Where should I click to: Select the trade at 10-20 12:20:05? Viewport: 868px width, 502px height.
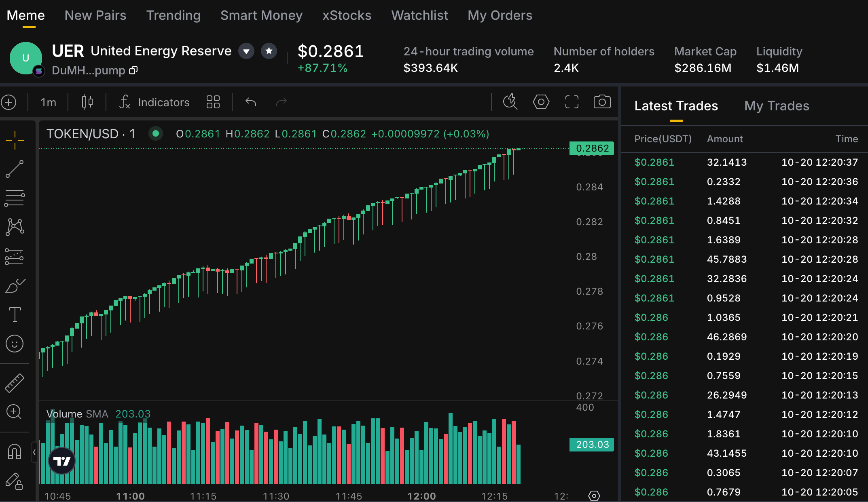tap(745, 492)
